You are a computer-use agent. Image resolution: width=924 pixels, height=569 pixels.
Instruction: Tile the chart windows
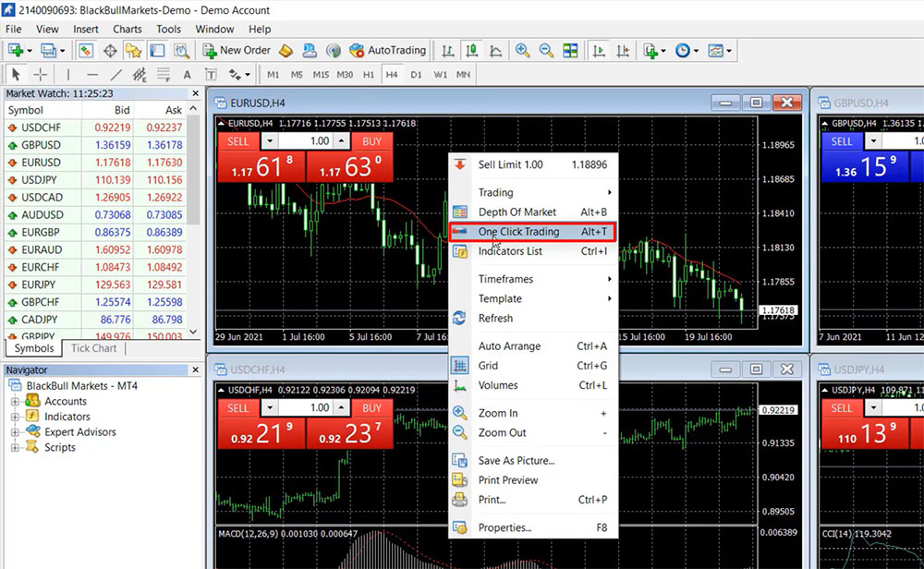pos(568,50)
